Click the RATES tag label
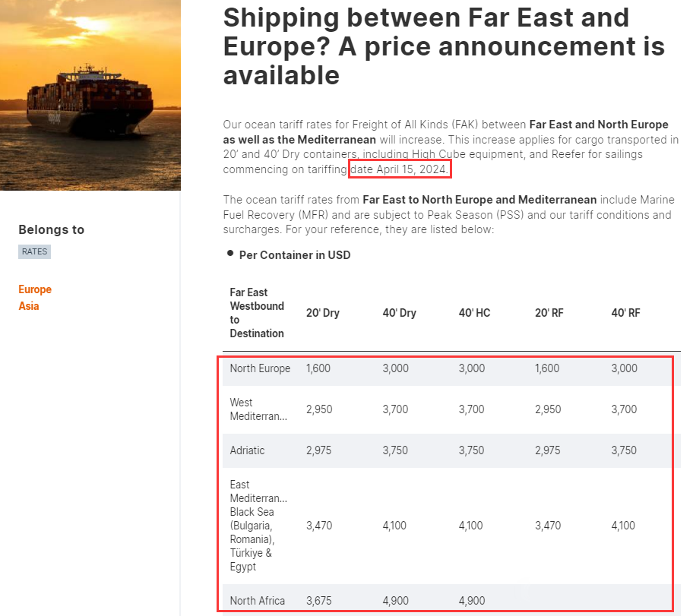693x616 pixels. pyautogui.click(x=34, y=251)
